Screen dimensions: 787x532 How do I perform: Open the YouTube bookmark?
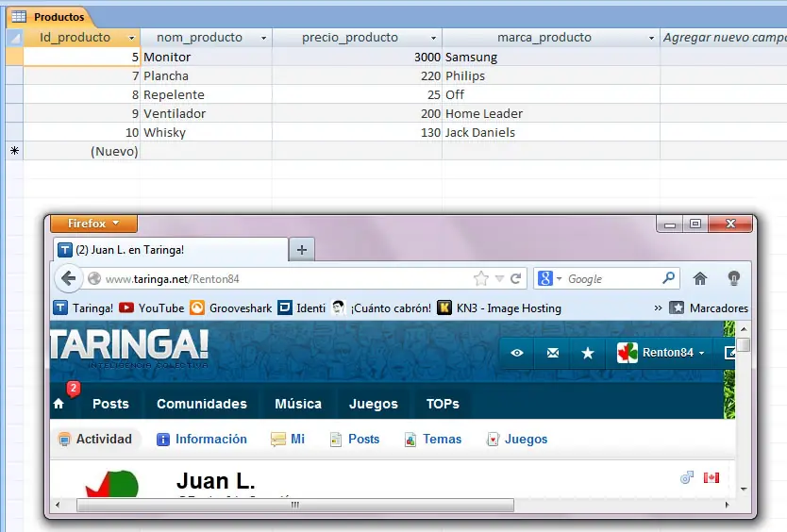pos(152,308)
